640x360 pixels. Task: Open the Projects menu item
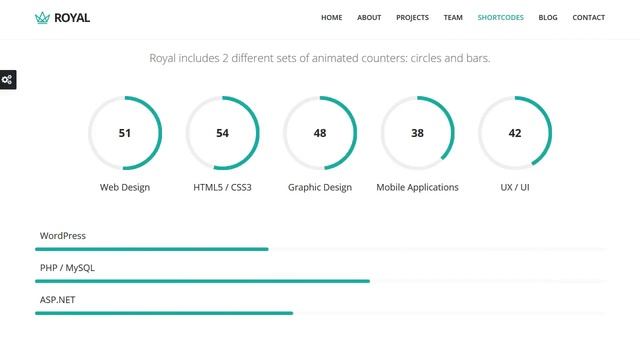pos(412,18)
